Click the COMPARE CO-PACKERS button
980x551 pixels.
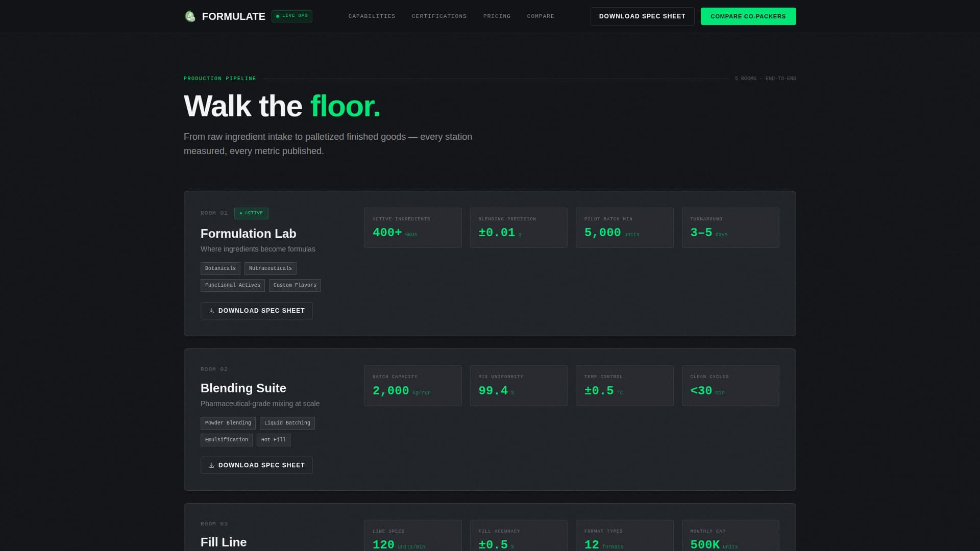click(x=748, y=16)
